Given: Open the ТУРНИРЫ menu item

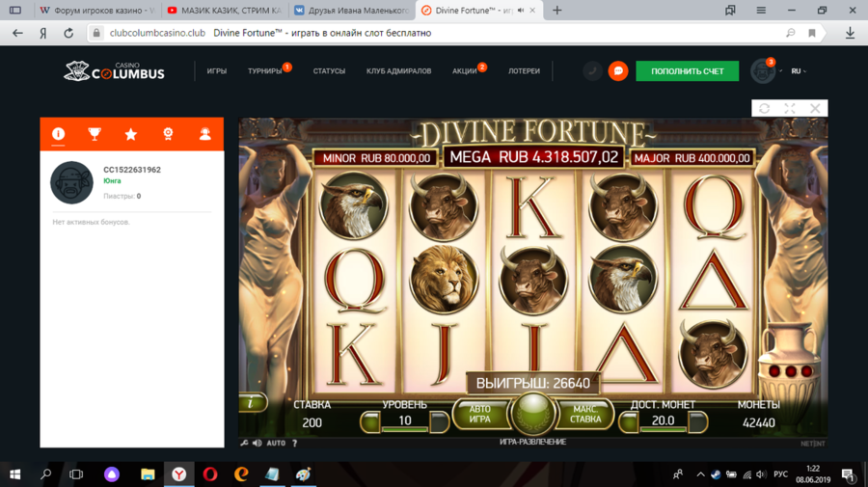Looking at the screenshot, I should (x=264, y=71).
